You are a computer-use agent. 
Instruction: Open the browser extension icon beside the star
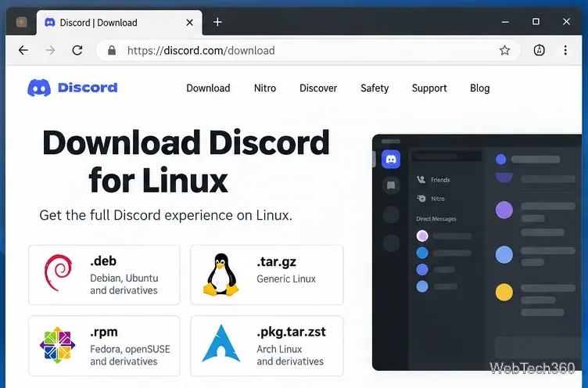point(540,50)
